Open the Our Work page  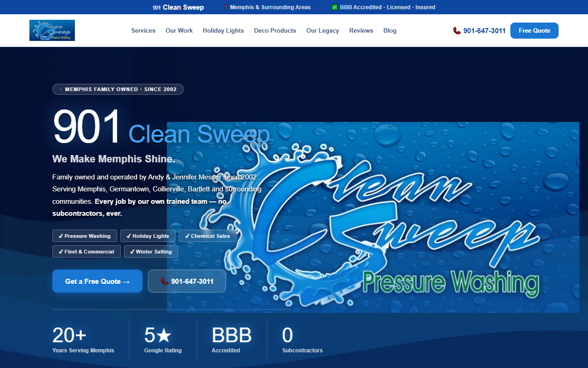(179, 31)
